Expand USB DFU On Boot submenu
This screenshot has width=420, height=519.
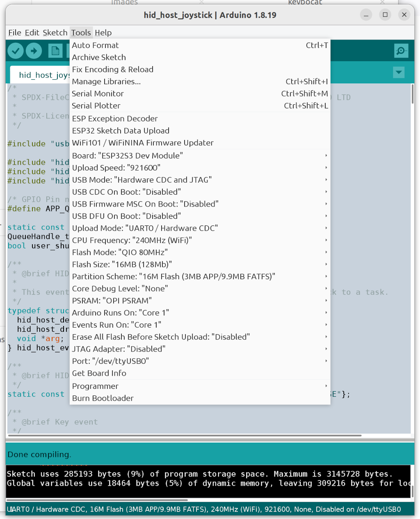click(200, 216)
